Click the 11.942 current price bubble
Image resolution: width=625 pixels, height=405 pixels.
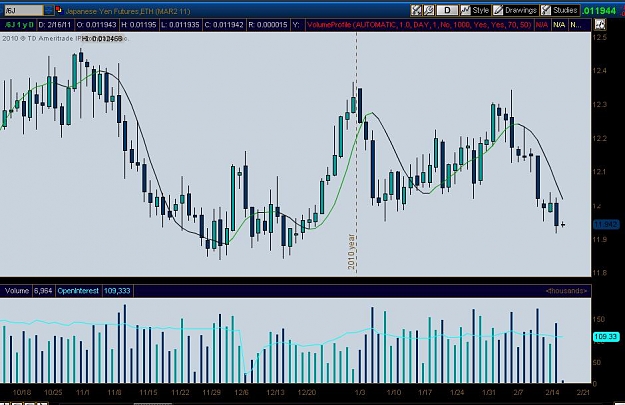pos(606,224)
